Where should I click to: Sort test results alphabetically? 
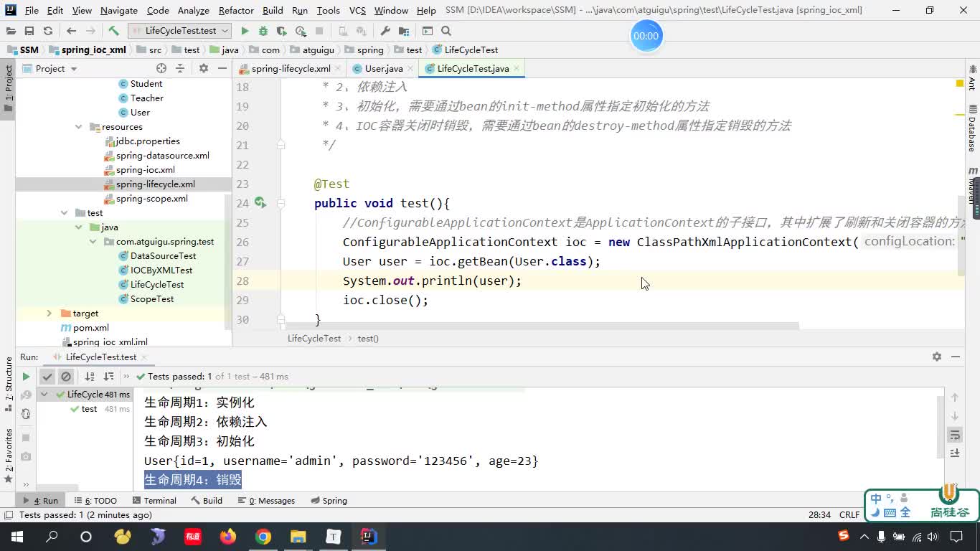[90, 376]
